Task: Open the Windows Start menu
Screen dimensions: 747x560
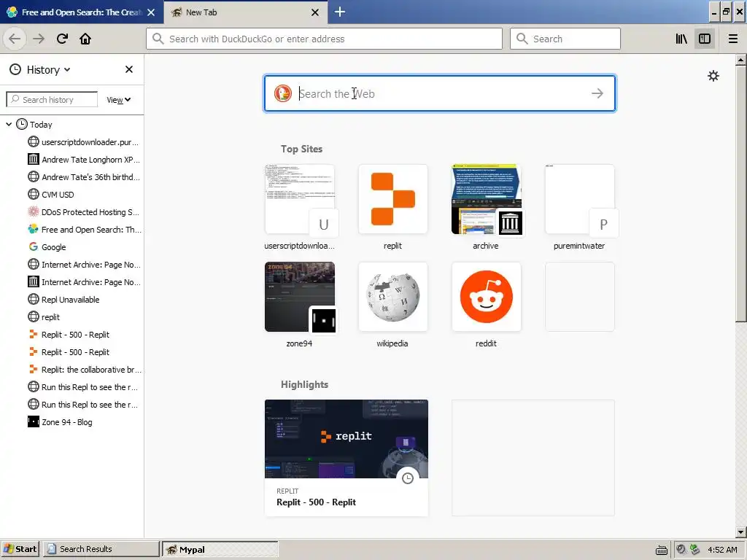Action: point(20,549)
